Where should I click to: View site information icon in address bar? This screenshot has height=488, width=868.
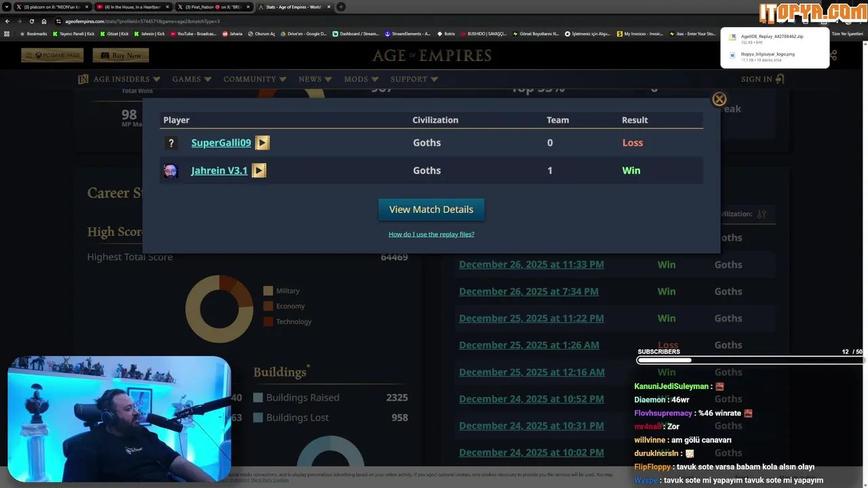(59, 21)
